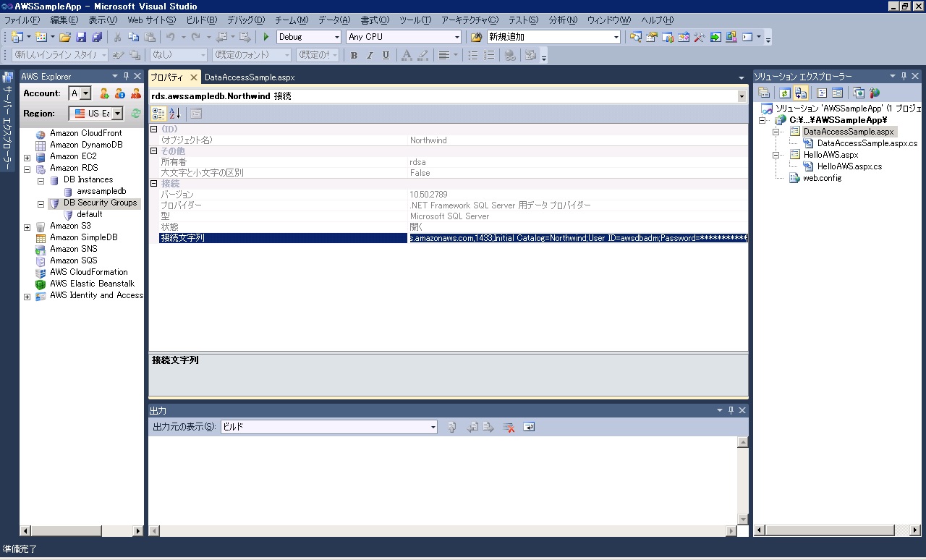Viewport: 926px width, 560px height.
Task: Close the プロパティ tab
Action: pyautogui.click(x=193, y=77)
